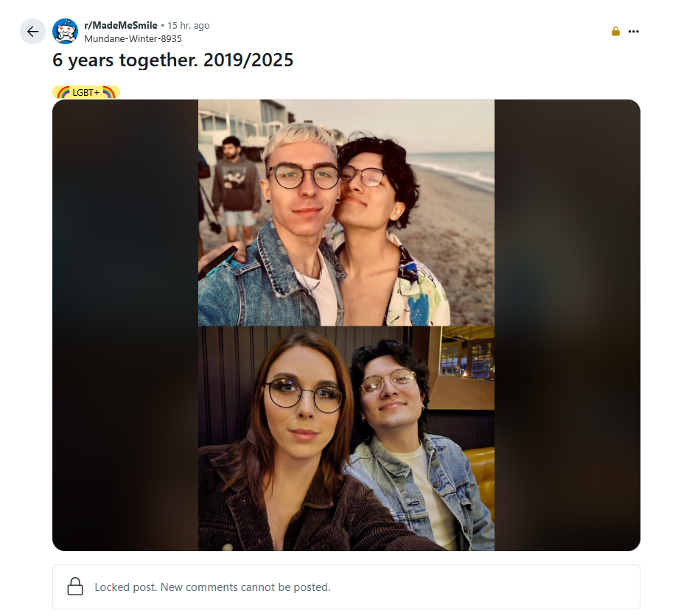Click the blurred dark area right of photos
Screen dimensions: 681x616
click(567, 325)
